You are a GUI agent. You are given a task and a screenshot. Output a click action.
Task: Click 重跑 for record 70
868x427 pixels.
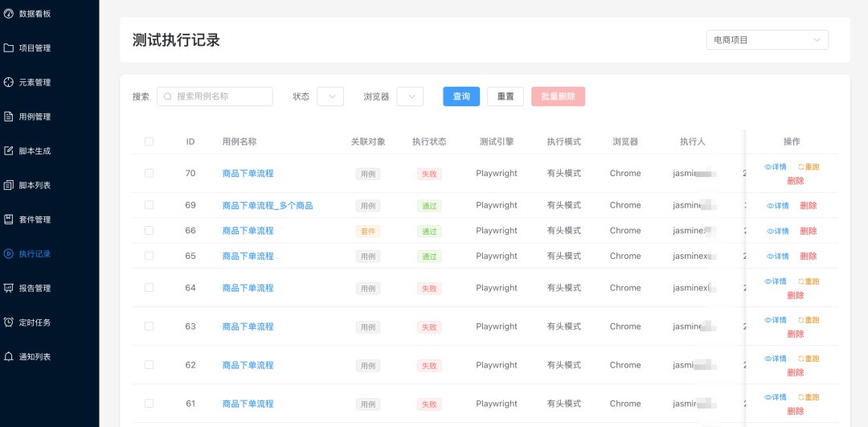tap(809, 166)
